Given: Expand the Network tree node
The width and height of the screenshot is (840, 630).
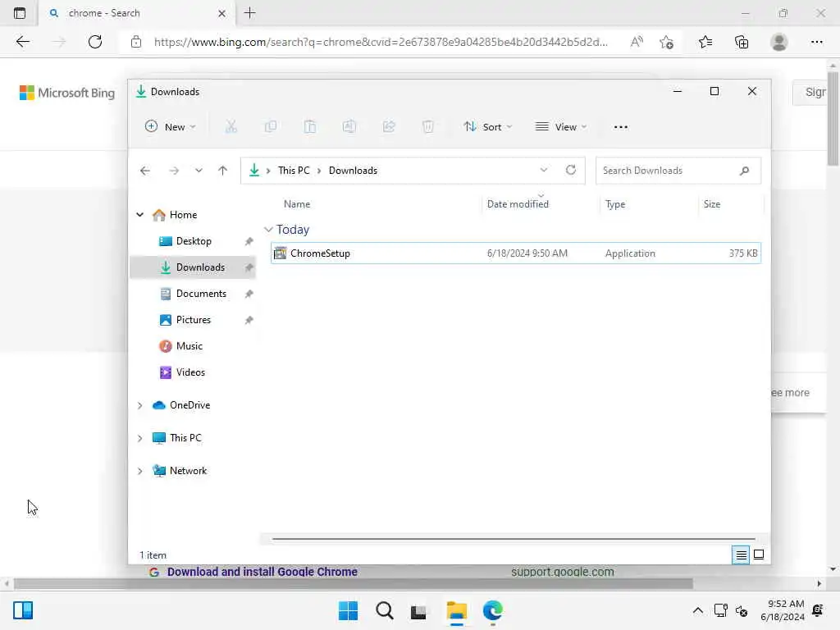Looking at the screenshot, I should click(x=139, y=471).
